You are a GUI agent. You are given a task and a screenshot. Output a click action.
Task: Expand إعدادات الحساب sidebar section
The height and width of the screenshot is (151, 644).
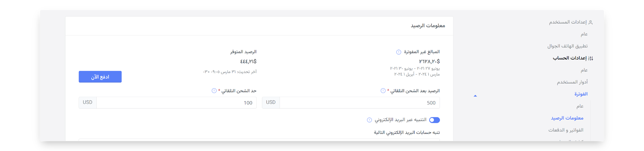(x=570, y=58)
